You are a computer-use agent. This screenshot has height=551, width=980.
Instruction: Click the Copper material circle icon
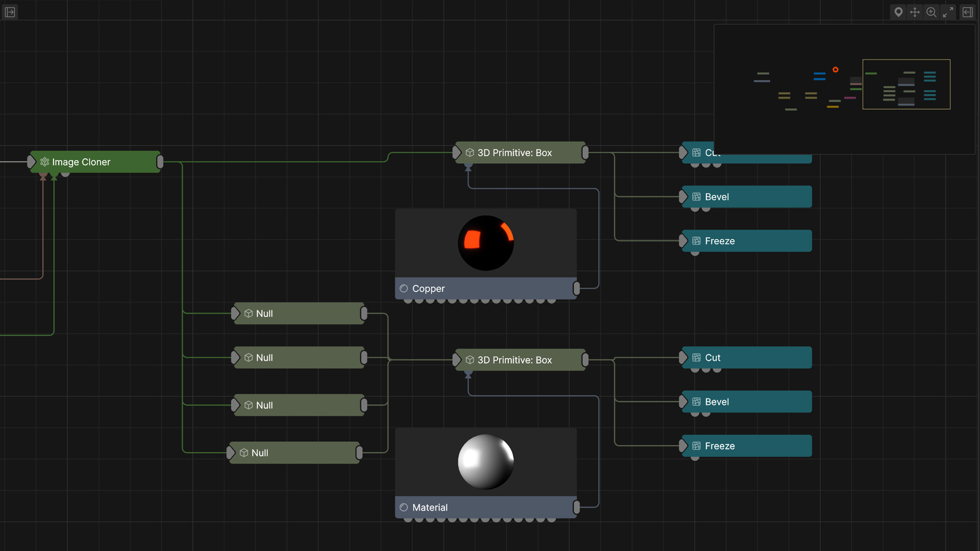click(404, 288)
